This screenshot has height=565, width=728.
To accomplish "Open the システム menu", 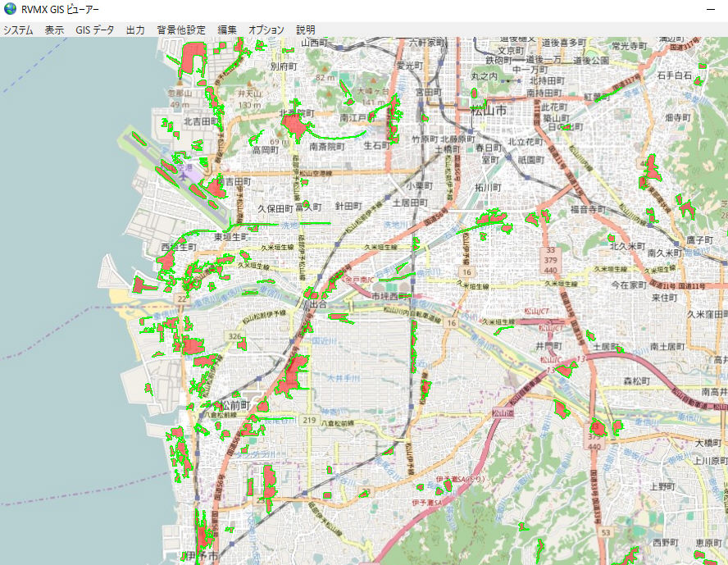I will click(18, 30).
